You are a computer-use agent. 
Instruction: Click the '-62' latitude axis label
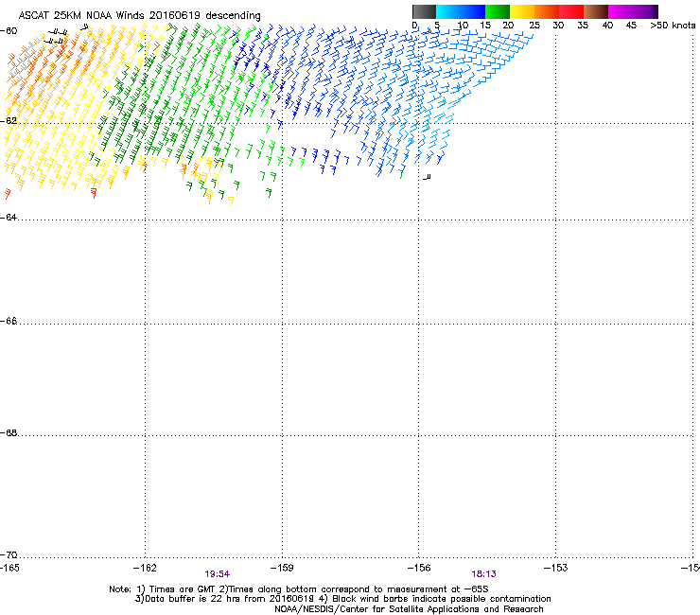click(9, 120)
